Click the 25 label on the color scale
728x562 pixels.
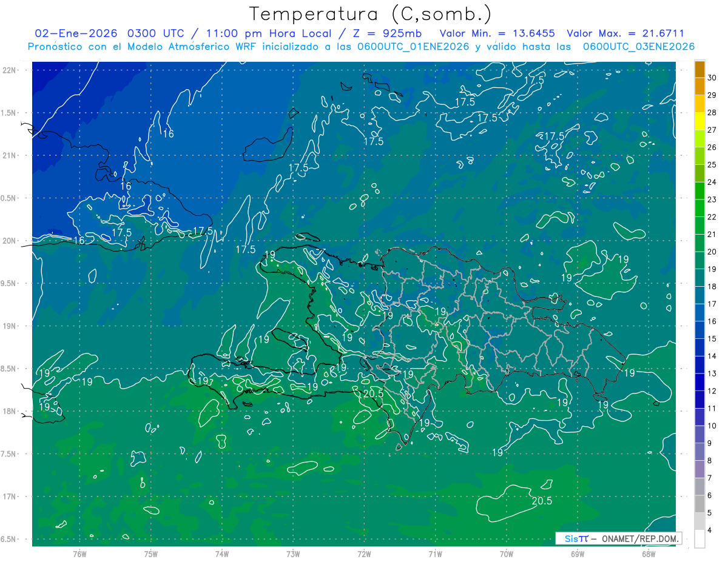(712, 165)
